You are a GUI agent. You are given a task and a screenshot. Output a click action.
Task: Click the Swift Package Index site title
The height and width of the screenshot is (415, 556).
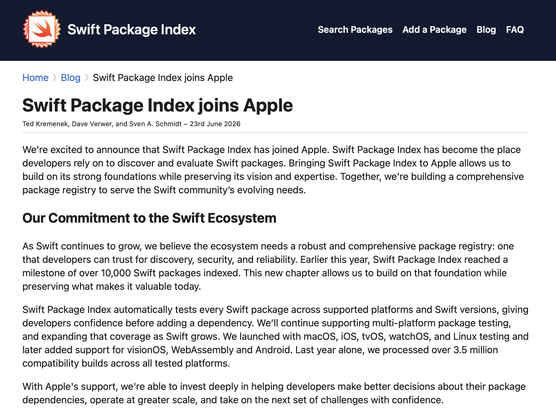(132, 29)
